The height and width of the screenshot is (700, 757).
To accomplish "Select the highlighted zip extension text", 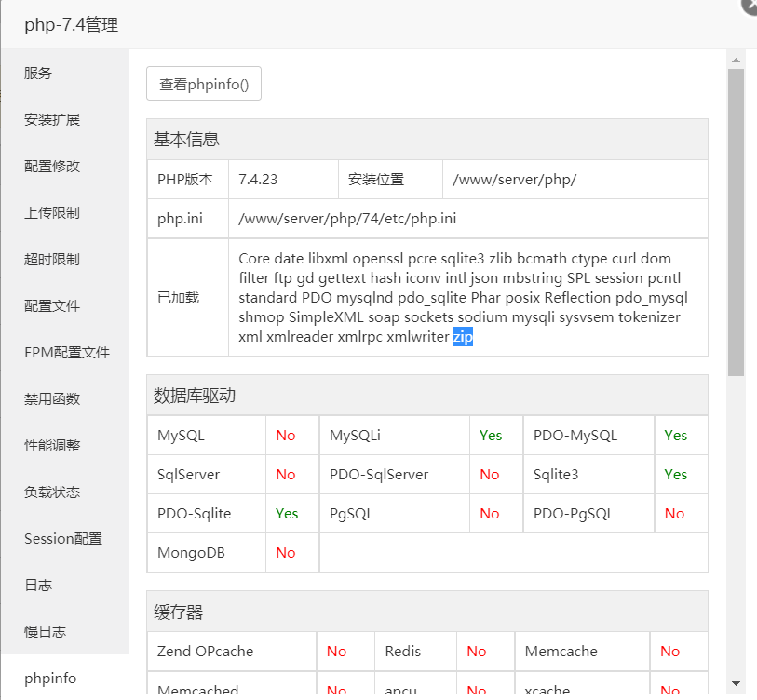I will pyautogui.click(x=462, y=339).
